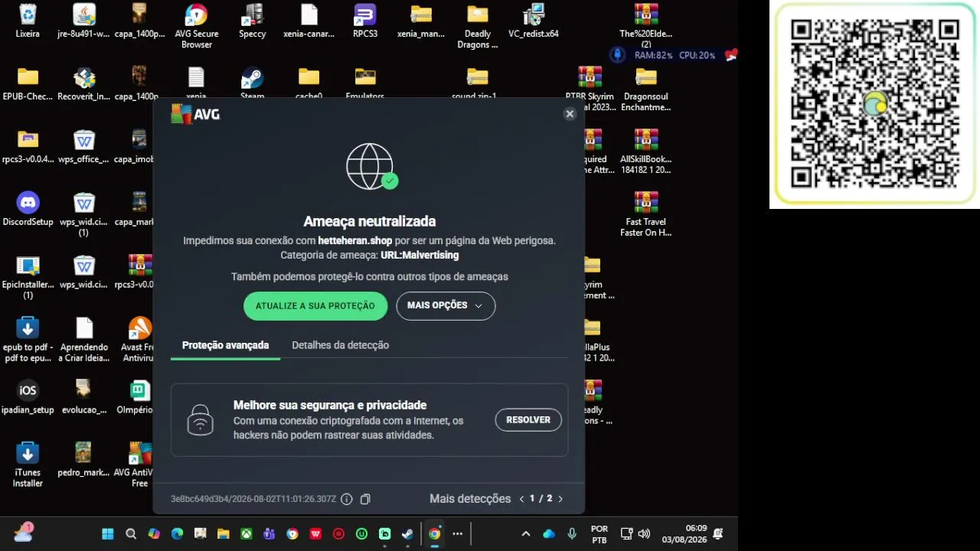Show taskbar overflow apps (three dots)
This screenshot has width=980, height=551.
tap(458, 534)
